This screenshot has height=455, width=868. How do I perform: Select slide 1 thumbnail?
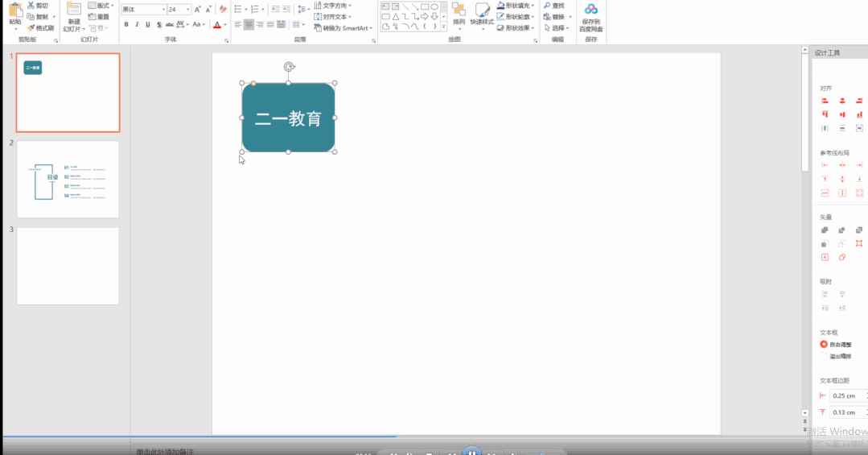coord(68,93)
